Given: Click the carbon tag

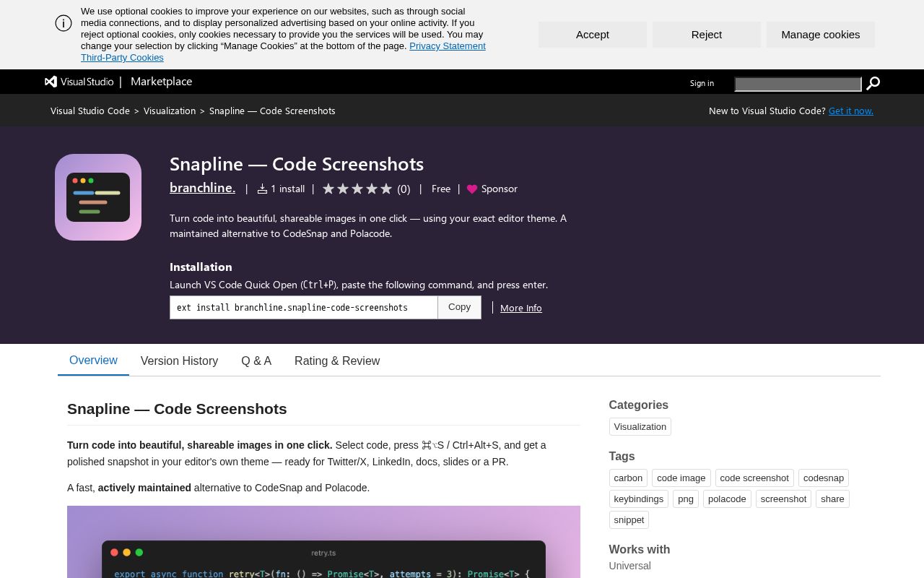Looking at the screenshot, I should pos(628,478).
